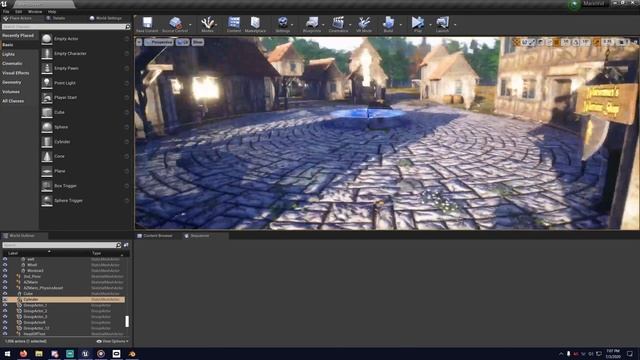Open the View Options dropdown

pos(112,341)
